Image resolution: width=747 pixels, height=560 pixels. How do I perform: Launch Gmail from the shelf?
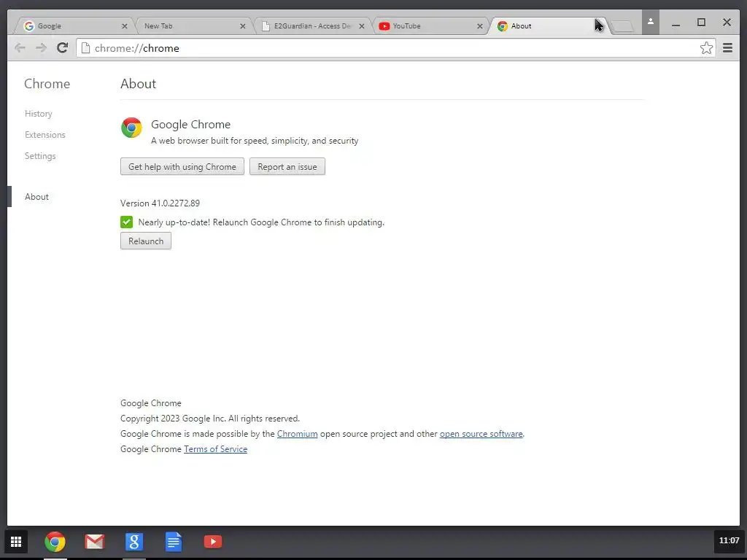point(94,542)
